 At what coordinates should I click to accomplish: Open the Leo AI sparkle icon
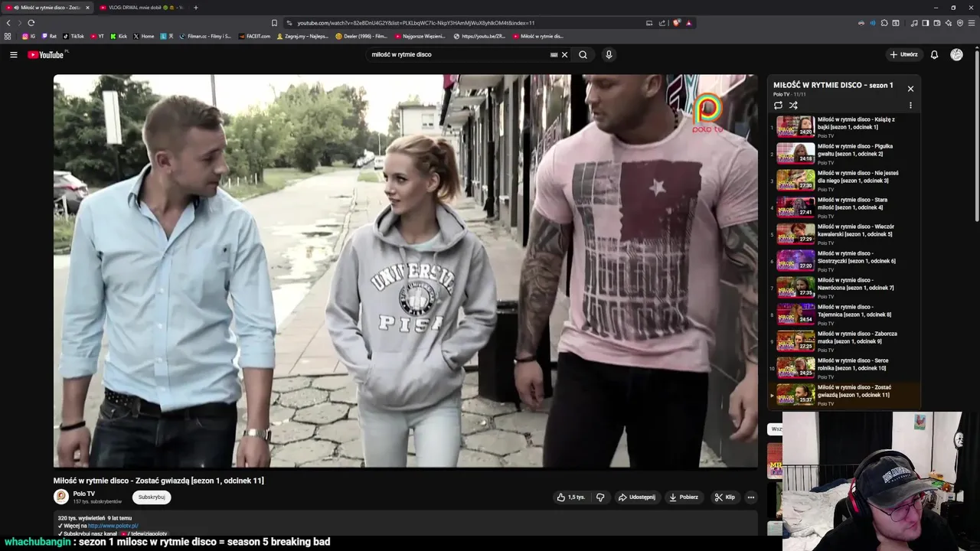(949, 23)
